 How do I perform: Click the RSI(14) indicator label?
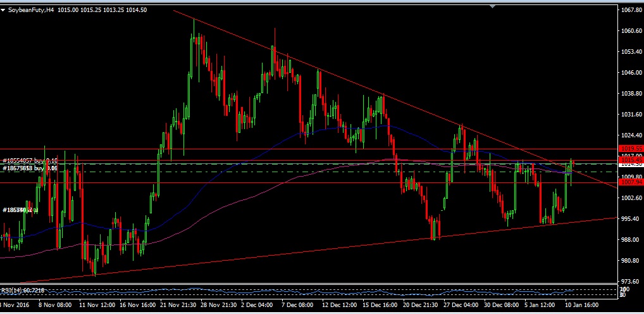tap(12, 290)
